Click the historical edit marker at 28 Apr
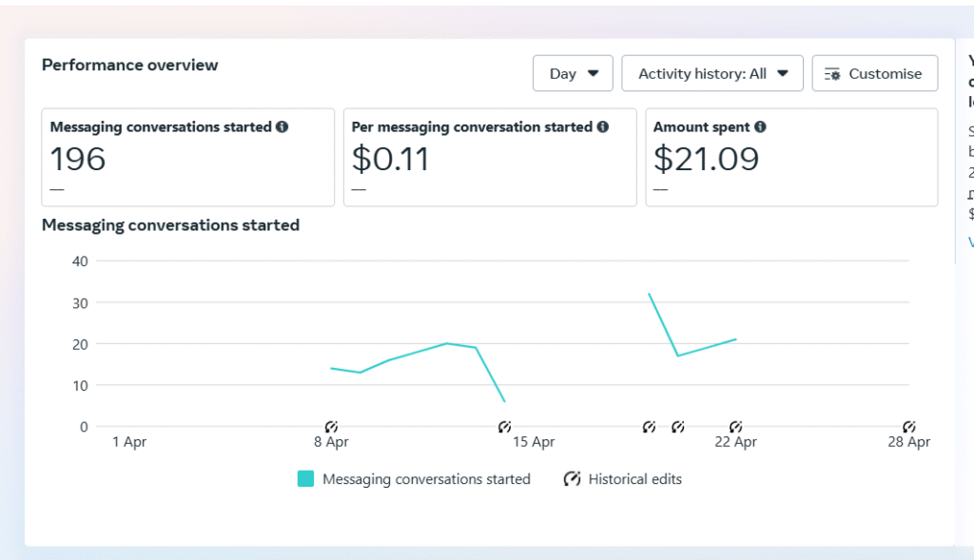 tap(908, 427)
